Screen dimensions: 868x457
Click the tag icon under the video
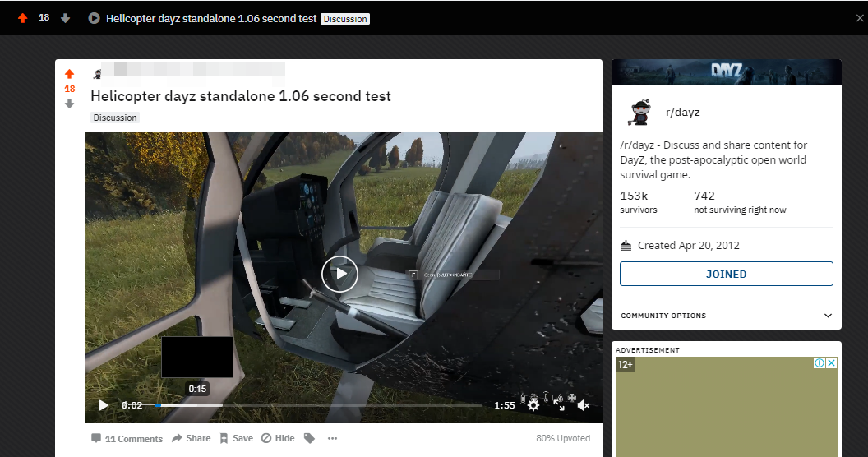[x=309, y=439]
